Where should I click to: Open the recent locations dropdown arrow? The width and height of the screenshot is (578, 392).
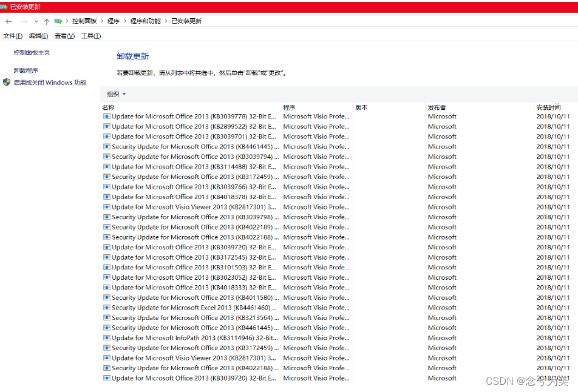(x=36, y=22)
